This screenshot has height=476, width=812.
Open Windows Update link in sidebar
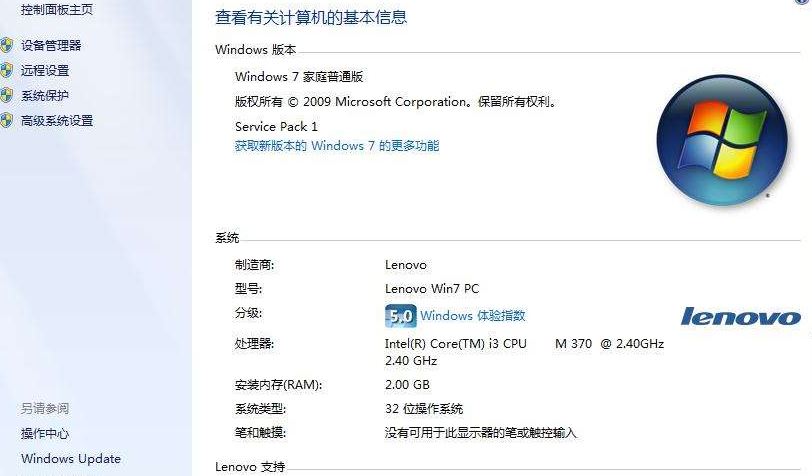click(x=71, y=458)
